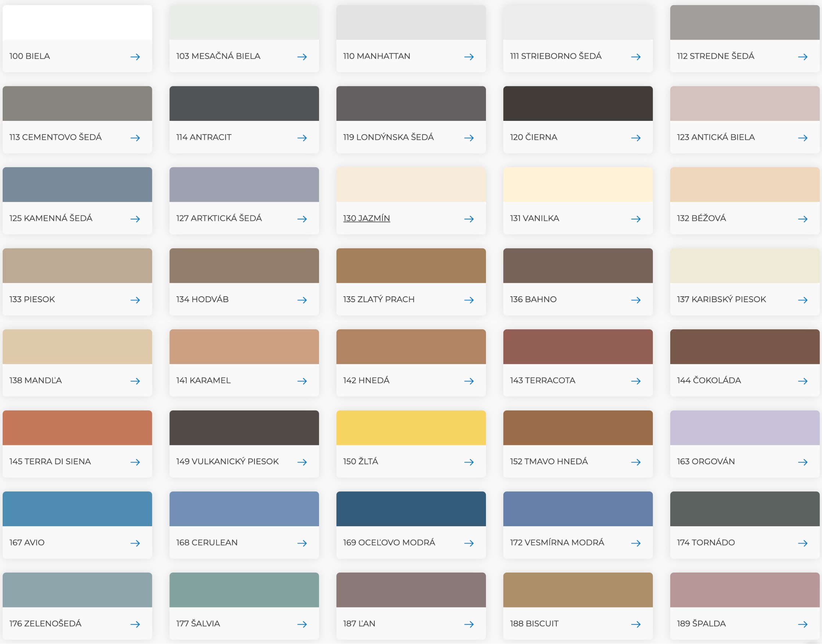The image size is (822, 644).
Task: Select the 131 VANILKA color swatch
Action: (578, 185)
